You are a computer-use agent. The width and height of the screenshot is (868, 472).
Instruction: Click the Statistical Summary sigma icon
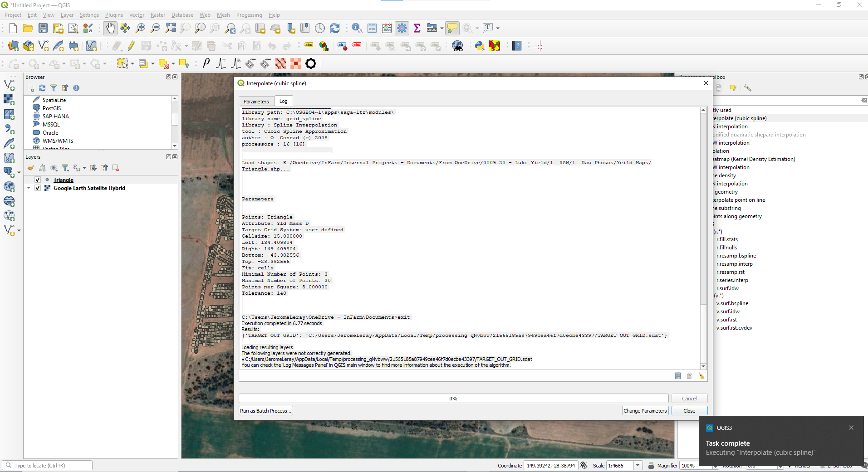point(417,28)
